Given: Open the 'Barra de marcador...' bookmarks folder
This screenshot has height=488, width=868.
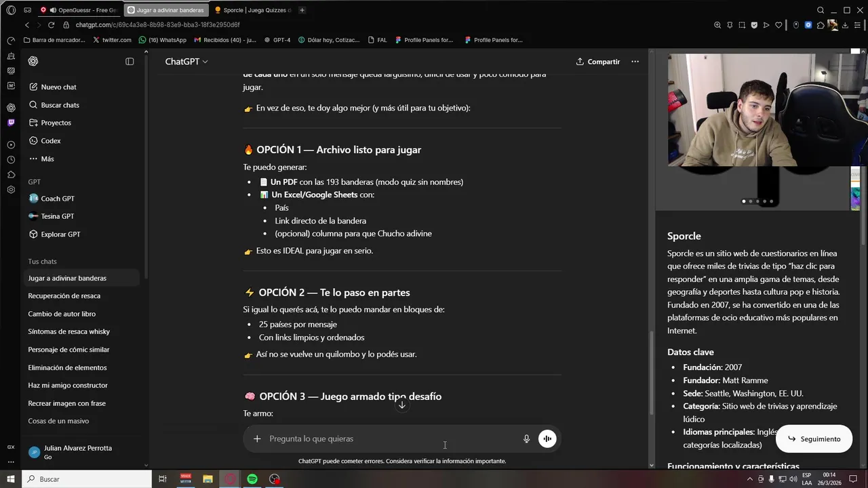Looking at the screenshot, I should point(54,40).
